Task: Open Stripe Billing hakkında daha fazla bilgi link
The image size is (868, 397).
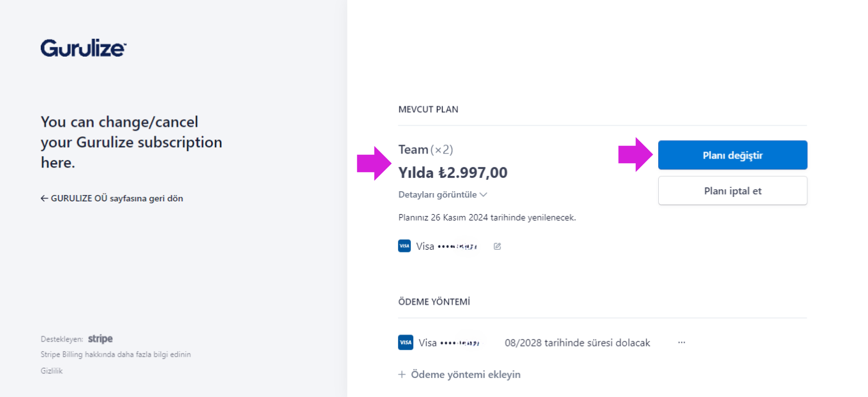Action: [x=115, y=354]
